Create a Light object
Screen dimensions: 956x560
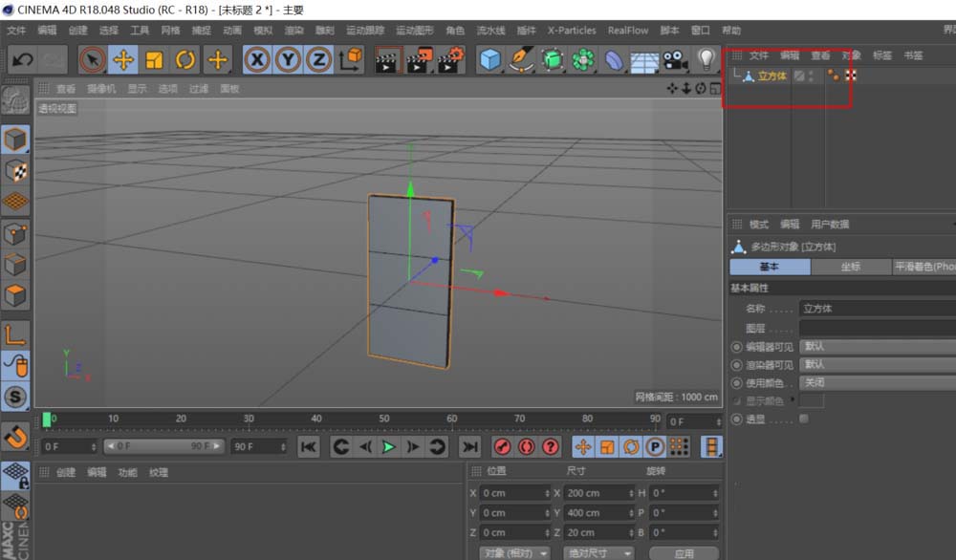[707, 59]
